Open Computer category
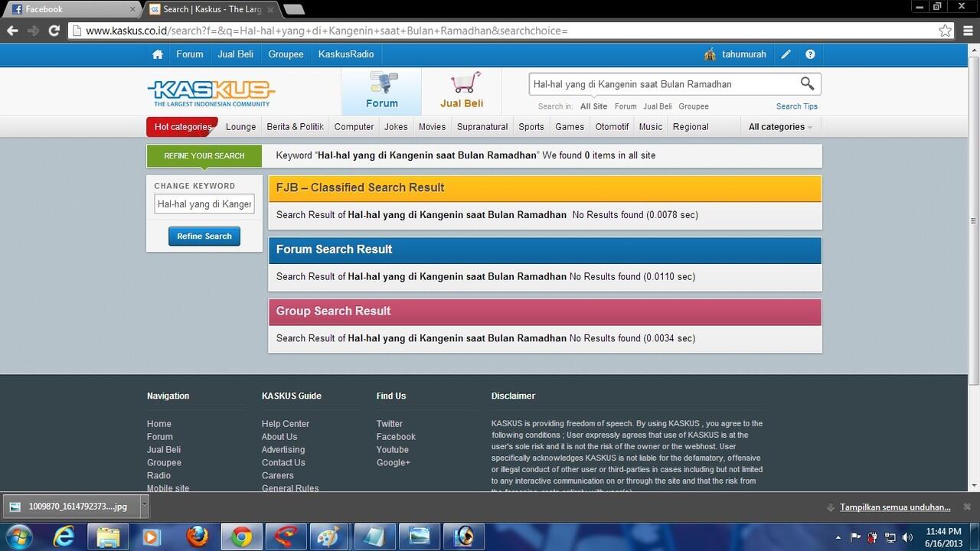This screenshot has width=980, height=551. 354,127
